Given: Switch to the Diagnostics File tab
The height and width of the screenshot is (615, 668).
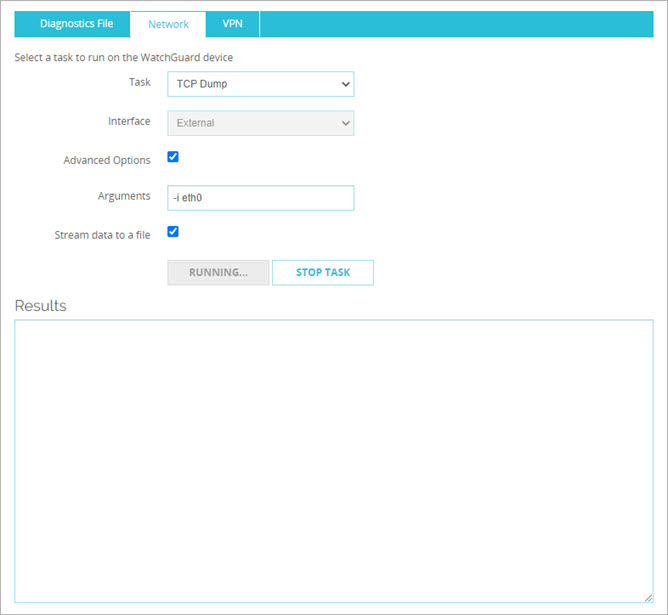Looking at the screenshot, I should [x=76, y=24].
